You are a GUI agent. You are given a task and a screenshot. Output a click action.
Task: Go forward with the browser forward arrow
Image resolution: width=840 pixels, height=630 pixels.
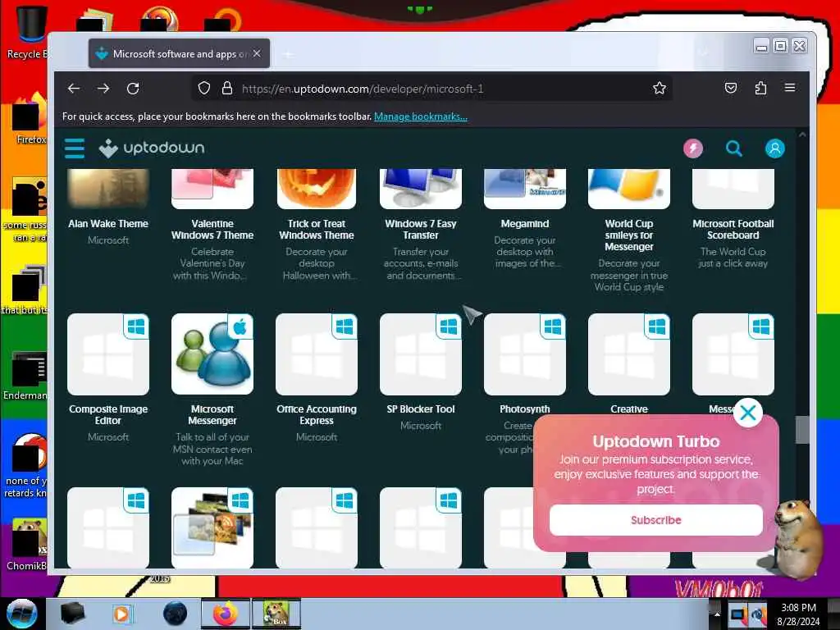pyautogui.click(x=103, y=89)
